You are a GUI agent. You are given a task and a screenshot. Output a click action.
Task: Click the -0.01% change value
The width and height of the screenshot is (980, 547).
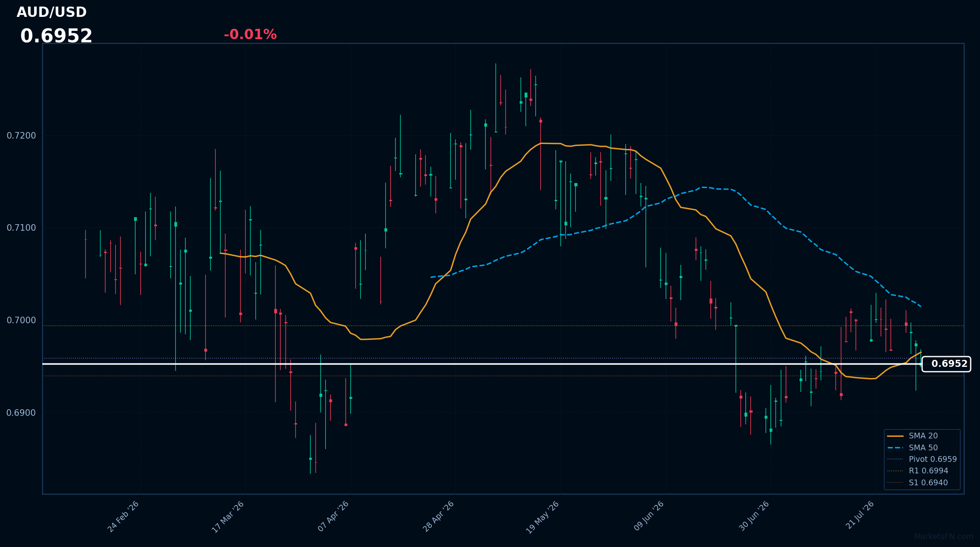click(250, 35)
